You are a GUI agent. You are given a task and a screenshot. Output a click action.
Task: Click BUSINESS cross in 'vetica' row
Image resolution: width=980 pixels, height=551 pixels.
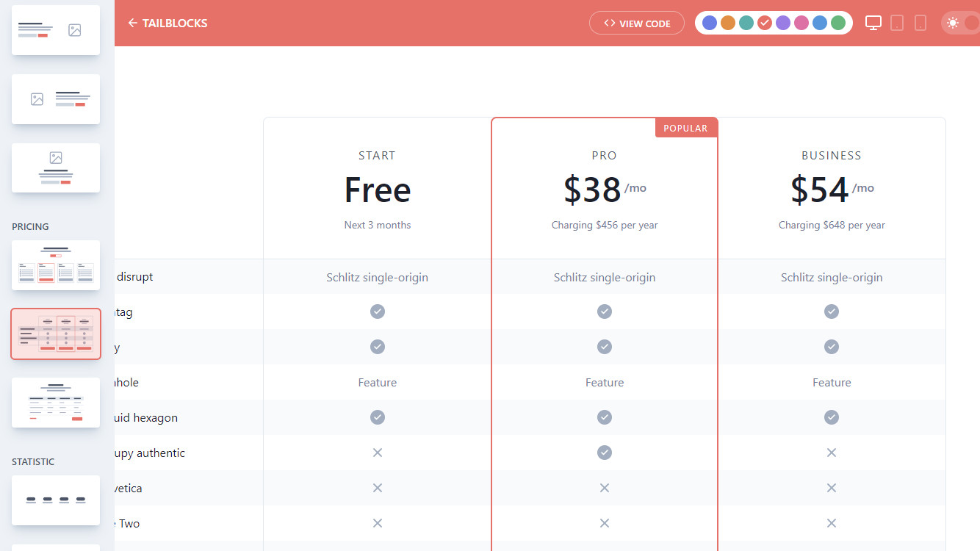coord(832,488)
